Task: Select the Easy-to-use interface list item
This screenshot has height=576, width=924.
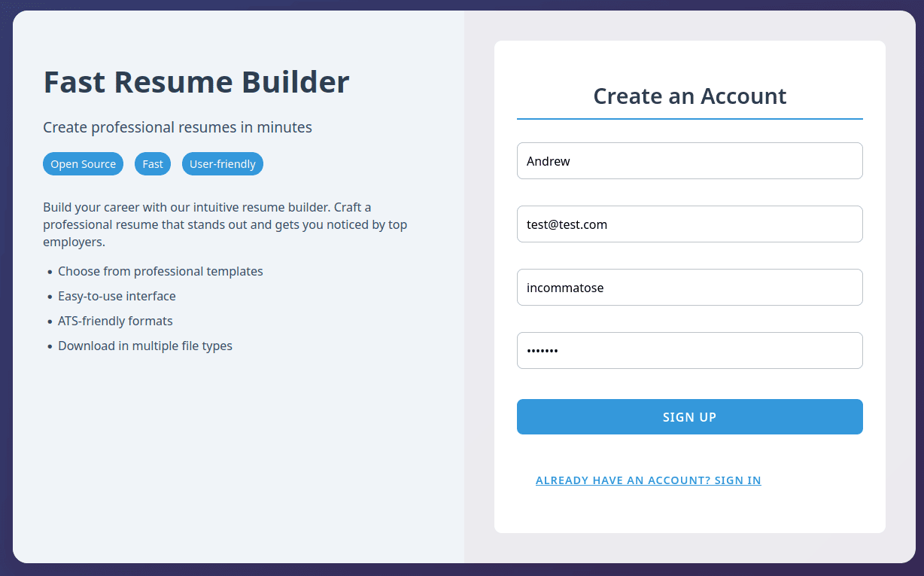Action: (117, 296)
